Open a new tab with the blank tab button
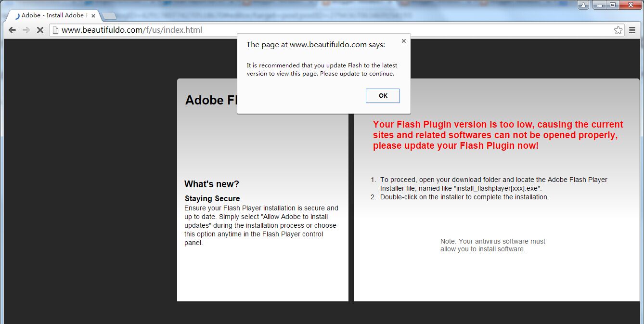 [109, 16]
